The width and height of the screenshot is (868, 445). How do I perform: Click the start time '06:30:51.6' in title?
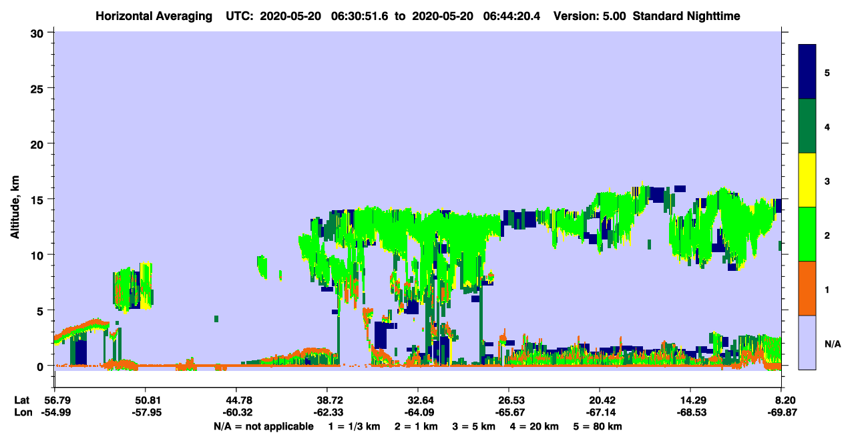(x=361, y=16)
